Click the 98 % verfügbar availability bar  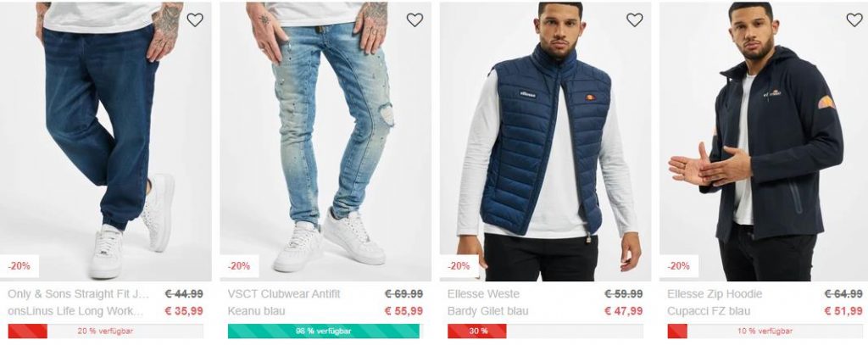324,331
